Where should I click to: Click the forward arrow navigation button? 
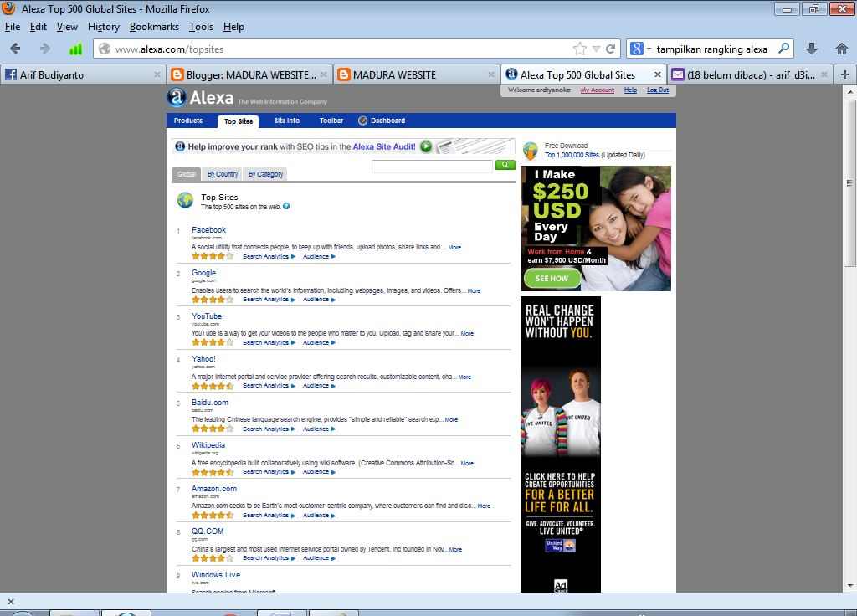45,49
